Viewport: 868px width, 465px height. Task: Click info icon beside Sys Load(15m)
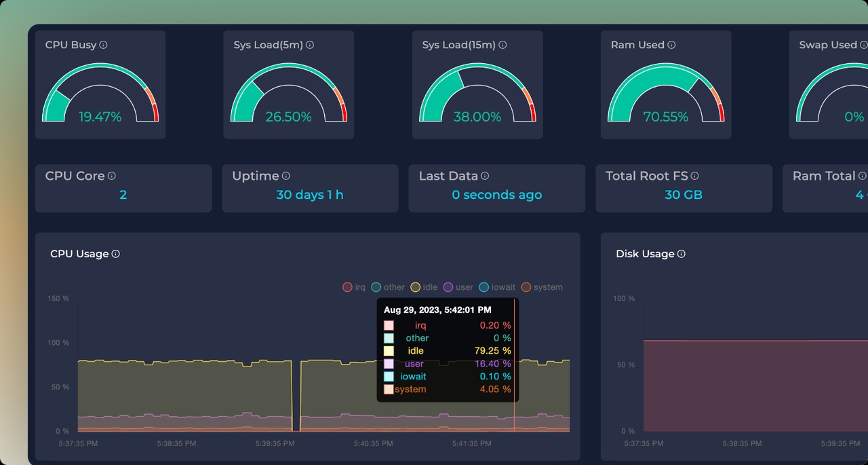[502, 45]
